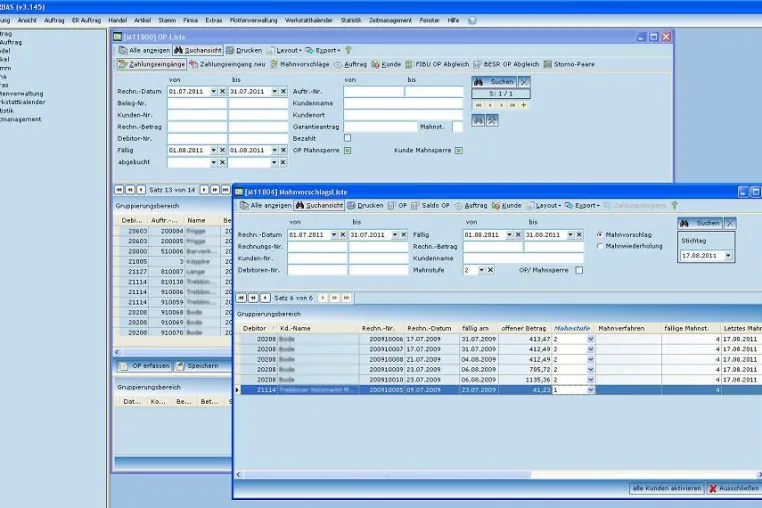Select Kunde in the Mahnvorschlagsliste toolbar
Image resolution: width=762 pixels, height=508 pixels.
tap(506, 206)
